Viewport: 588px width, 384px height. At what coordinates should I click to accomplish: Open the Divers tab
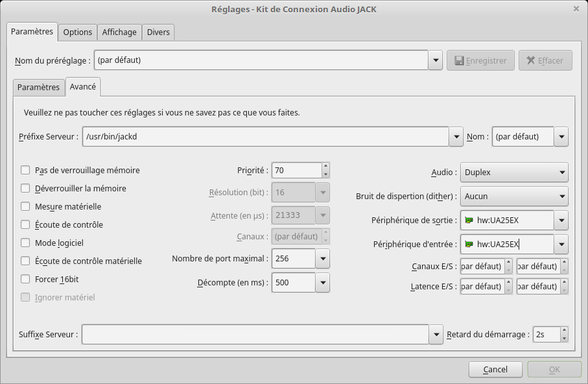(x=158, y=32)
